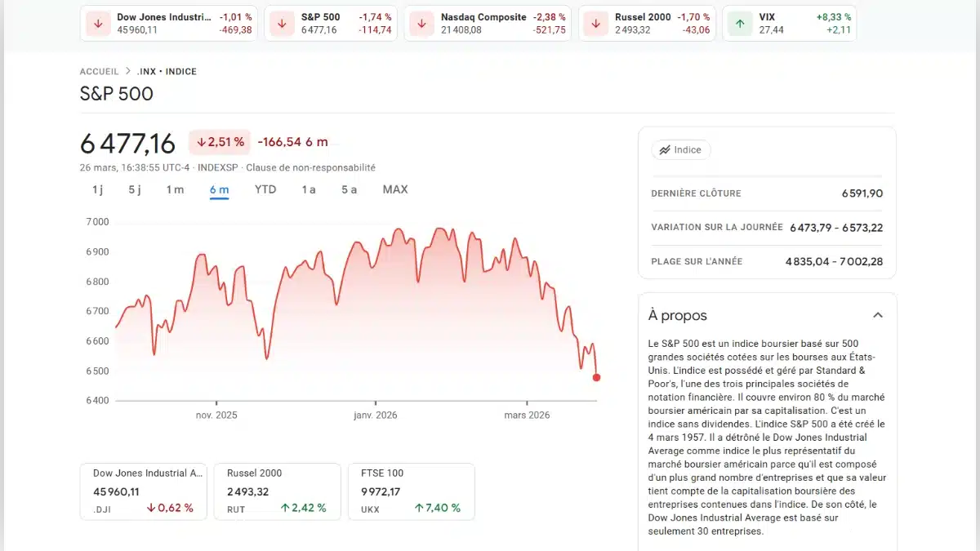Select the YTD chart range tab

click(265, 189)
